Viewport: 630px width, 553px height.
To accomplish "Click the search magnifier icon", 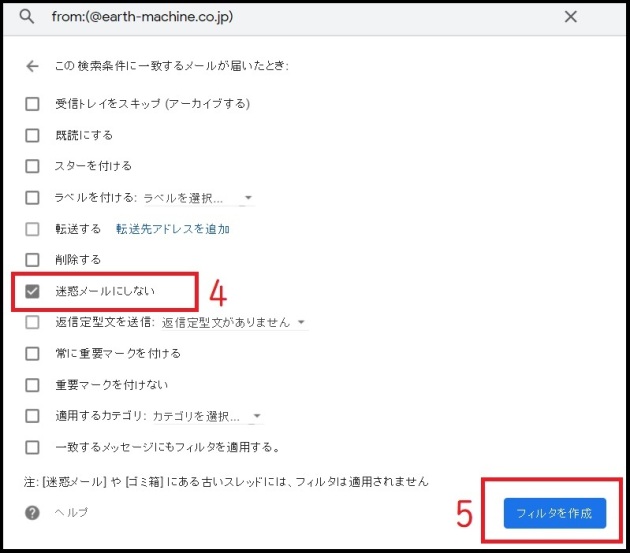I will [27, 16].
